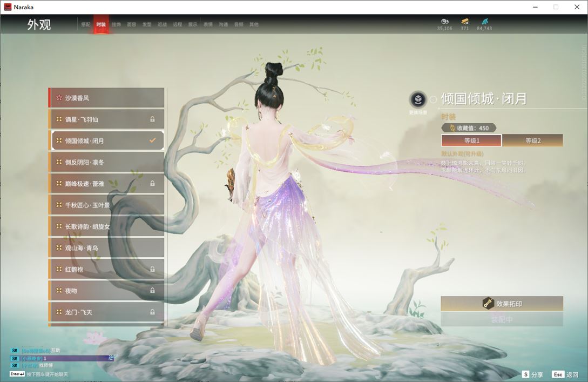Open the 近战 weapon skins tab
588x382 pixels.
162,24
